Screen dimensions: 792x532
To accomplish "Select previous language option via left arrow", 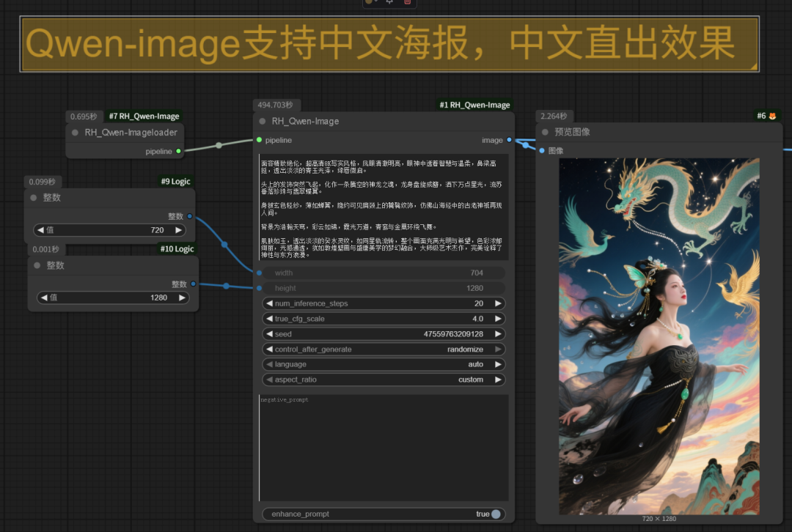I will point(269,364).
